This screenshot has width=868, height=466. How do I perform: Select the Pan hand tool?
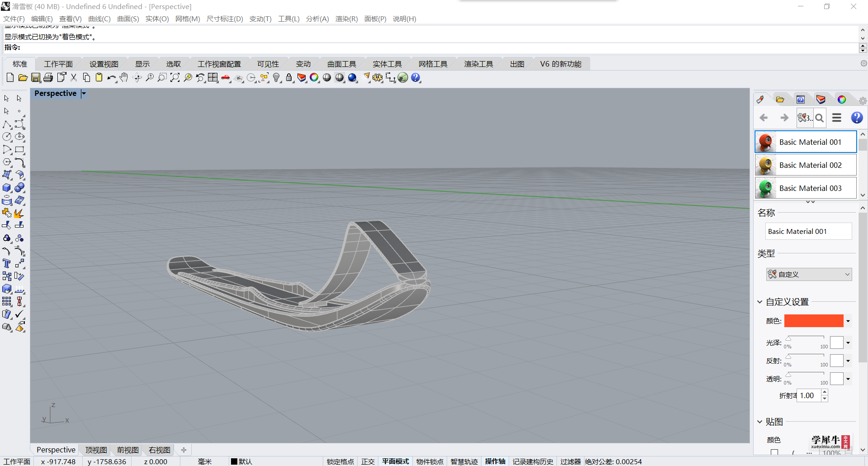(124, 78)
